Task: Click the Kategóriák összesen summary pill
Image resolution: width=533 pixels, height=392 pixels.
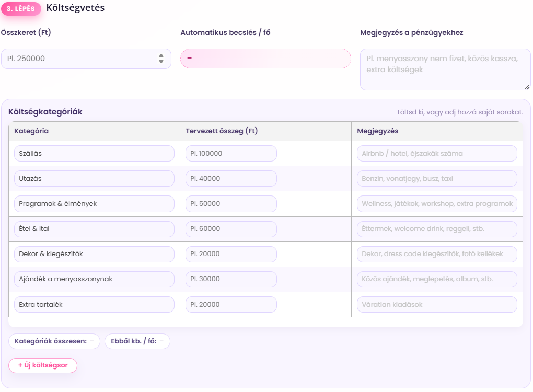Action: 54,341
